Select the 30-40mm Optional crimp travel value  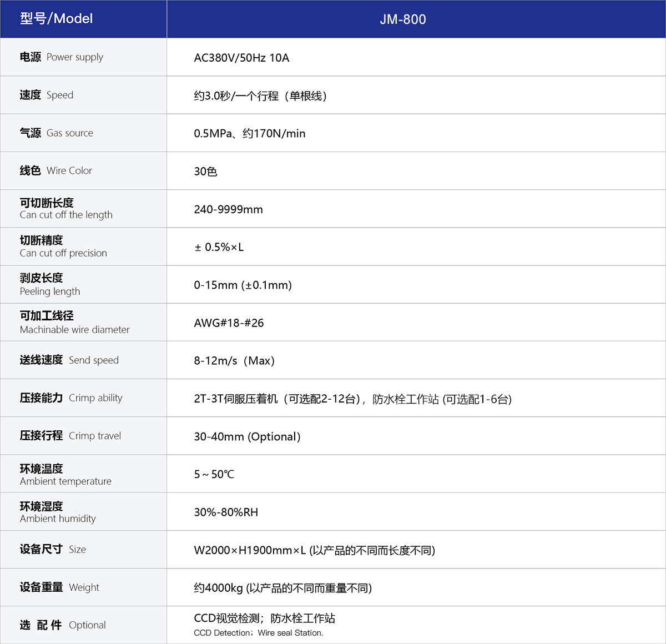(246, 436)
